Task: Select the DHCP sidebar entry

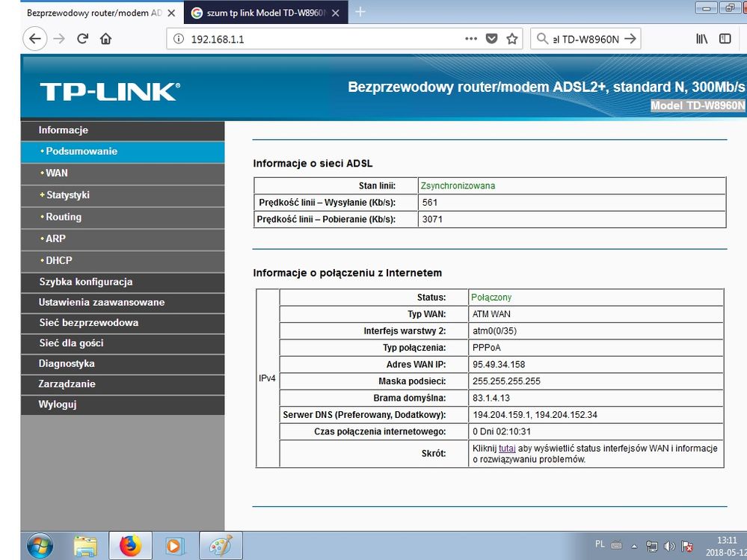Action: (59, 260)
